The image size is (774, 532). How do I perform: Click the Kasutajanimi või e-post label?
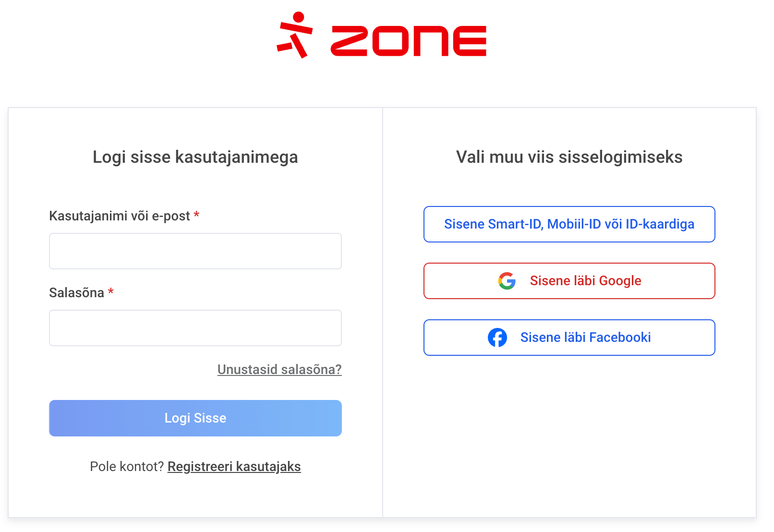120,216
